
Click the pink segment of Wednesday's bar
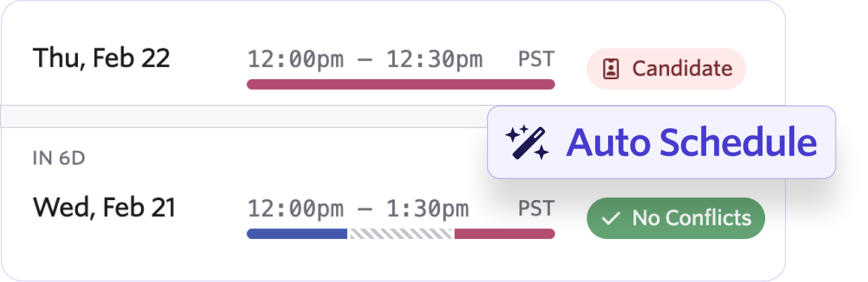click(x=504, y=234)
